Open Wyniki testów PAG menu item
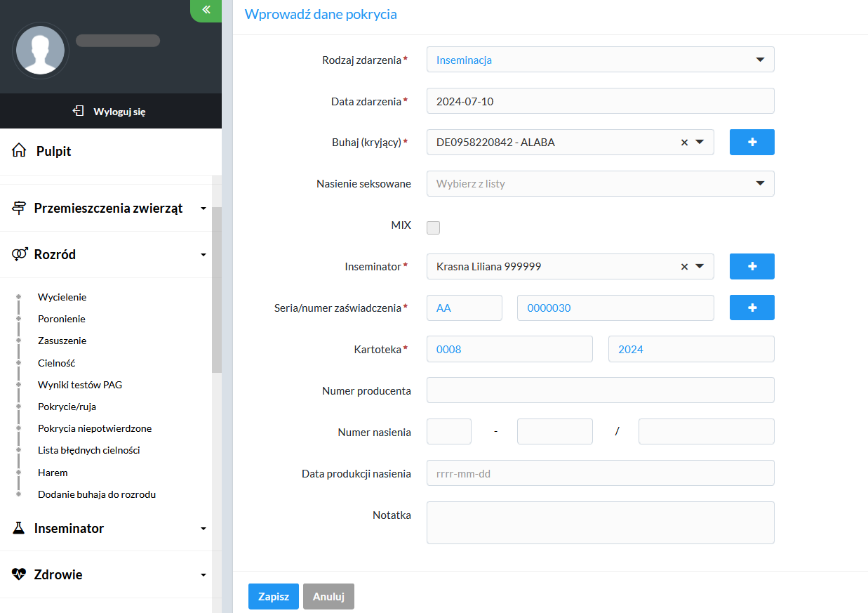This screenshot has height=613, width=868. point(80,385)
